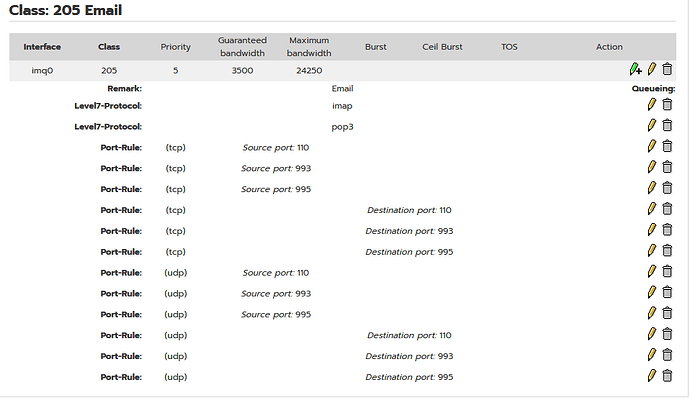Delete the tcp Source port 110 rule
This screenshot has width=690, height=408.
668,146
